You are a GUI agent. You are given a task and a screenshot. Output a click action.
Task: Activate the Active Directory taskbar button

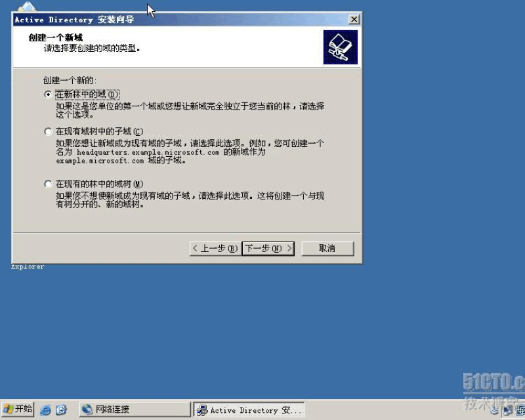(x=249, y=410)
